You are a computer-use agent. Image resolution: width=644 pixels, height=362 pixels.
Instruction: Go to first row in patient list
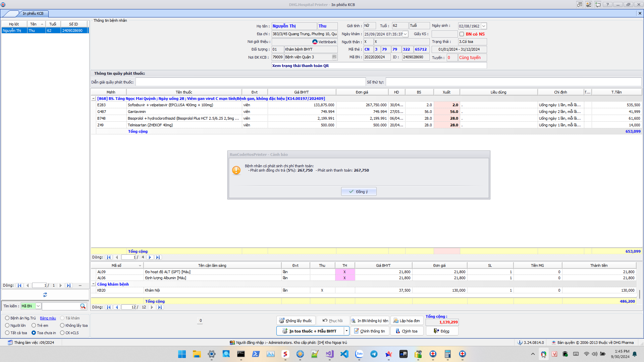click(x=19, y=286)
